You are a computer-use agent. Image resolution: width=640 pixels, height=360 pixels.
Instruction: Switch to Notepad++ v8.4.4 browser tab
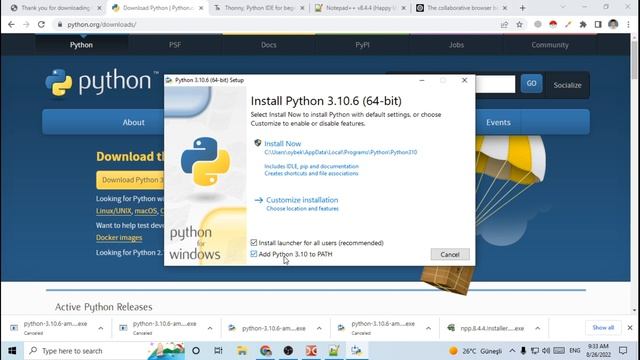(360, 8)
